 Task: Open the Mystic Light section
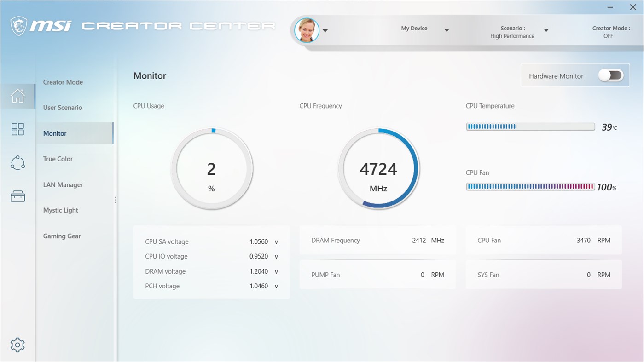pos(60,210)
